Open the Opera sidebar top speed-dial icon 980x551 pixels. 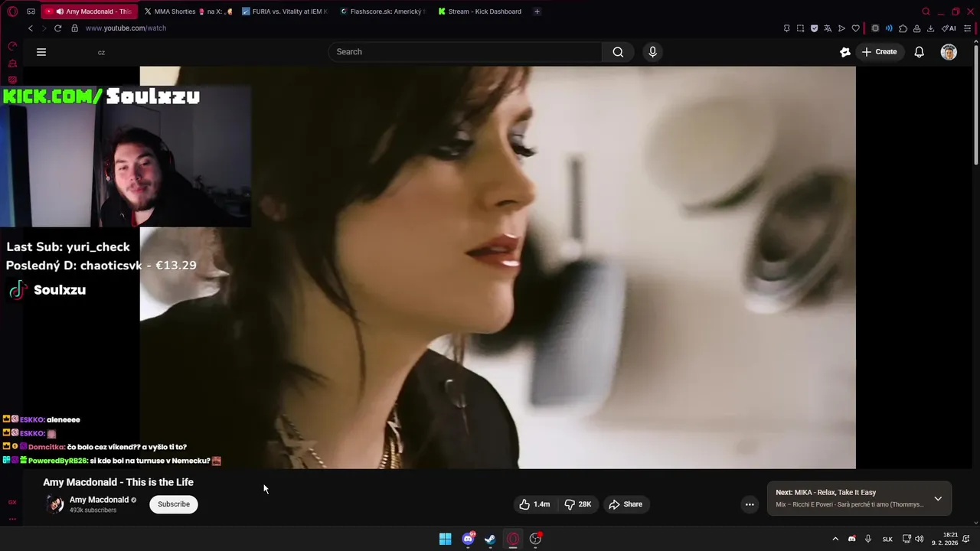coord(12,47)
